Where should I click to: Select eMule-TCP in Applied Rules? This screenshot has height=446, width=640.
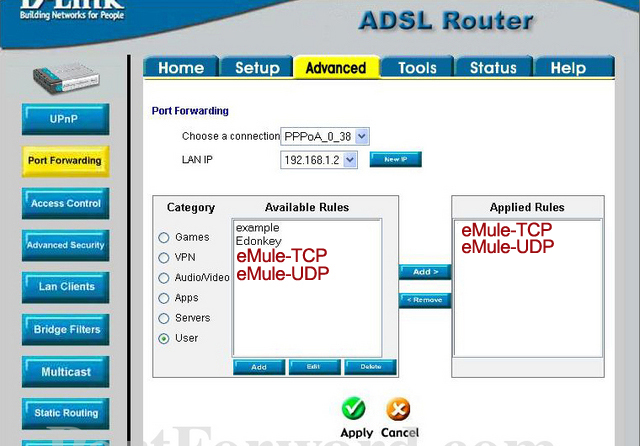tap(507, 230)
